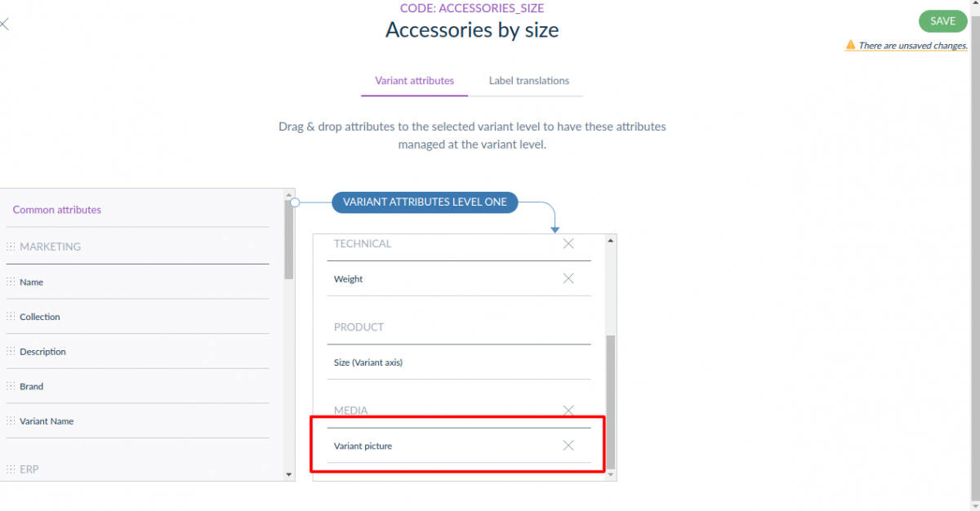
Task: Grab the drag handle next to Description
Action: [11, 351]
